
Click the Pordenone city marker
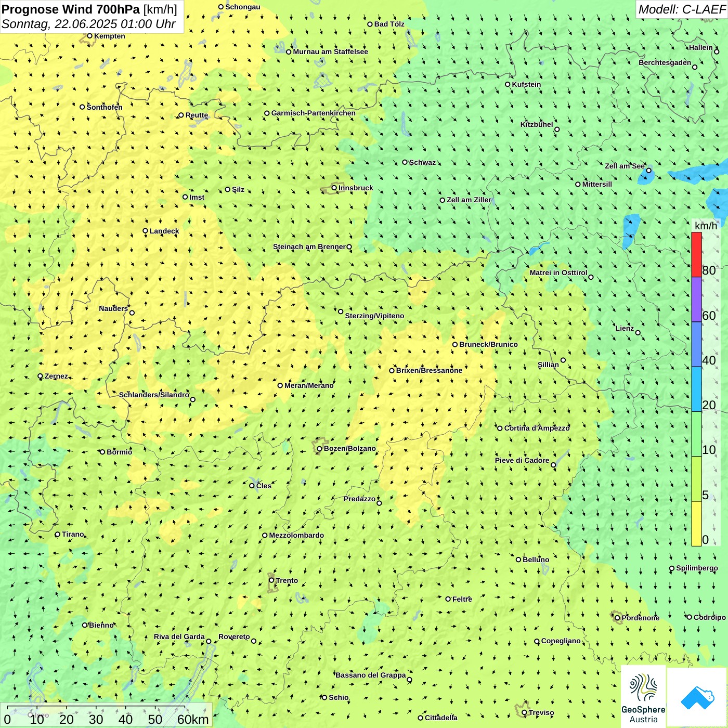(x=617, y=618)
